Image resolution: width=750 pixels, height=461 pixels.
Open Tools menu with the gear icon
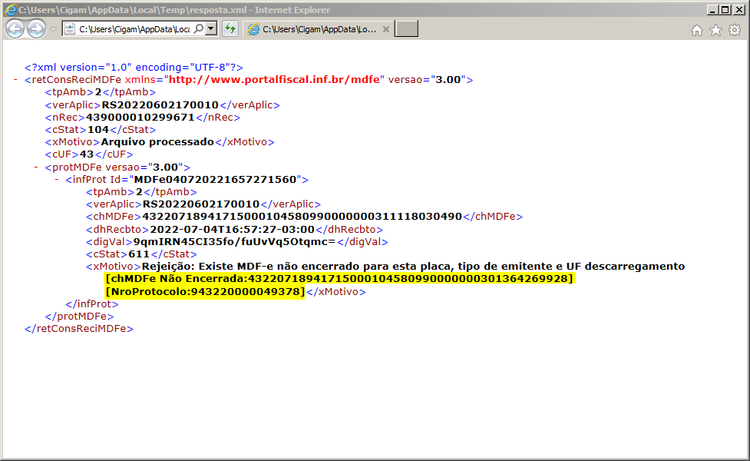point(734,31)
